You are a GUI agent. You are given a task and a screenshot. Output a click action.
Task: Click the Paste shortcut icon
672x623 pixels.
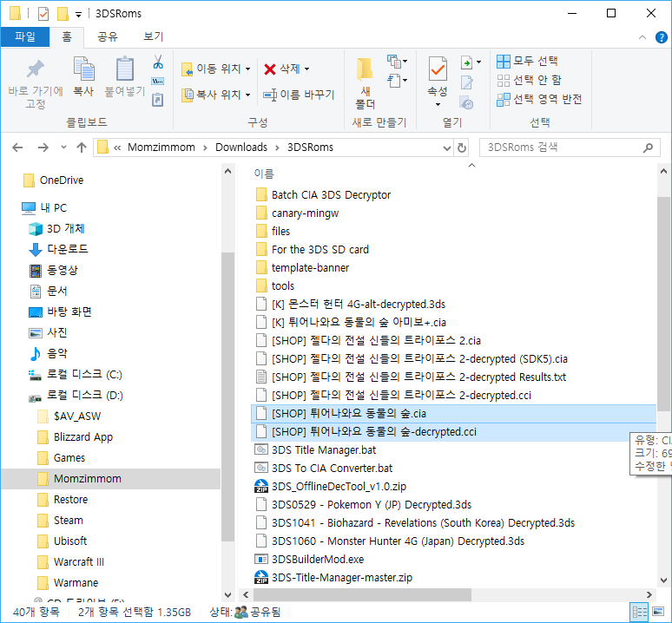[158, 100]
